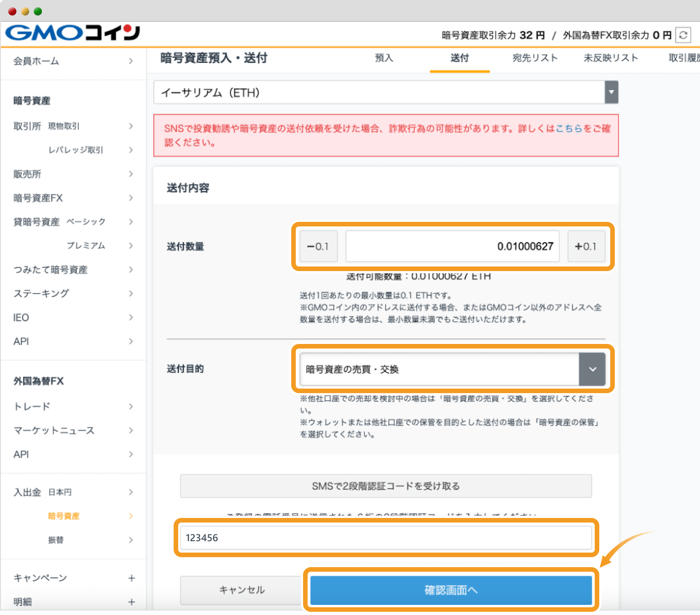Open the 送付目的 purpose dropdown
700x615 pixels.
[x=452, y=369]
